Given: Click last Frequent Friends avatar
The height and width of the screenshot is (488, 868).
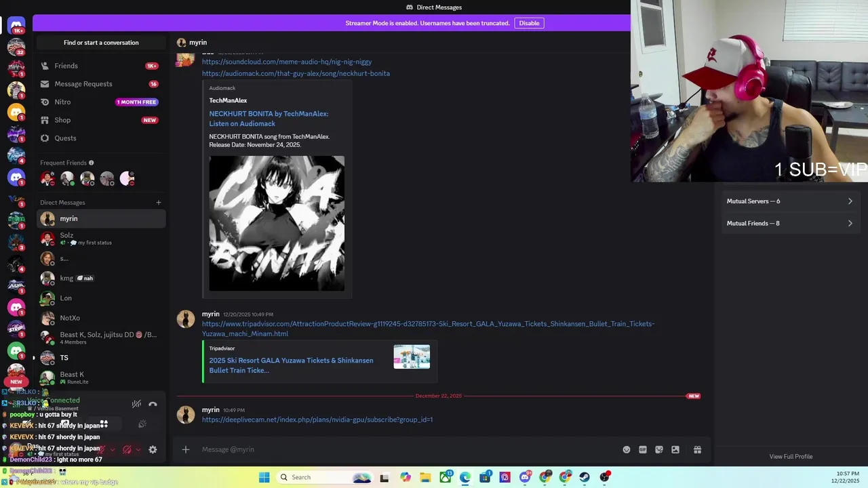Looking at the screenshot, I should pos(127,179).
